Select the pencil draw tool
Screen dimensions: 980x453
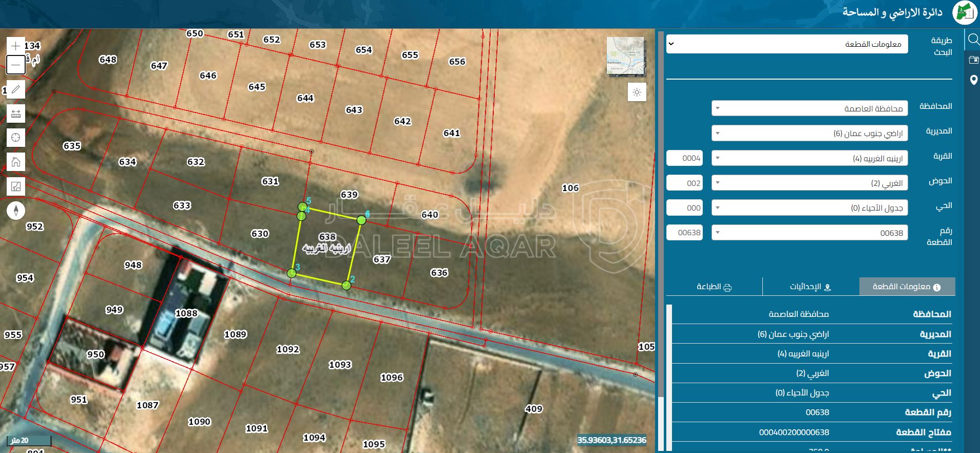[x=15, y=89]
